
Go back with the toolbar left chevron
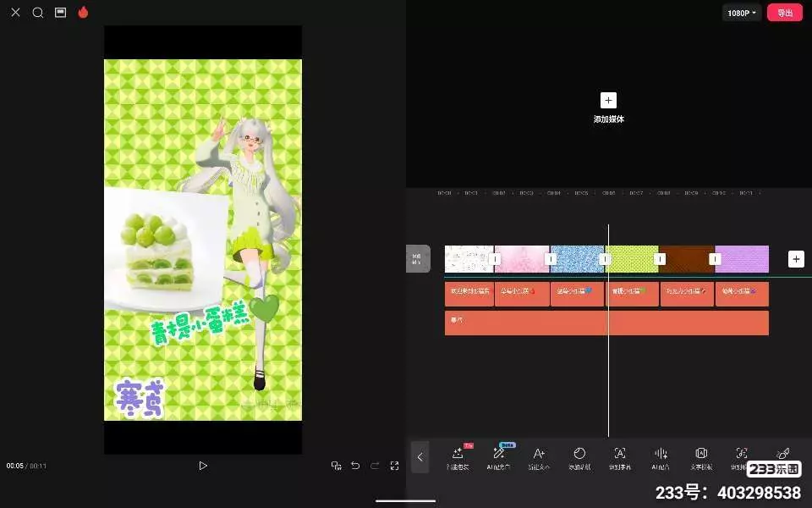(420, 456)
